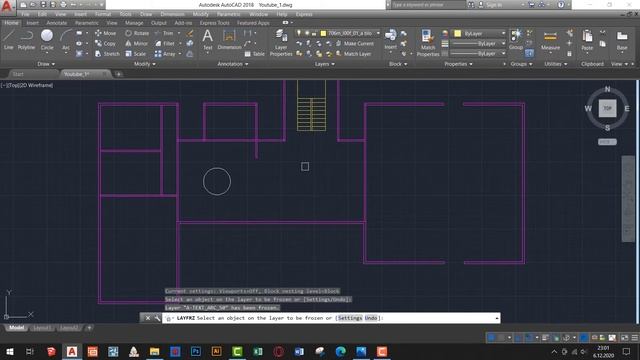Select the Dimension tool

tap(229, 40)
